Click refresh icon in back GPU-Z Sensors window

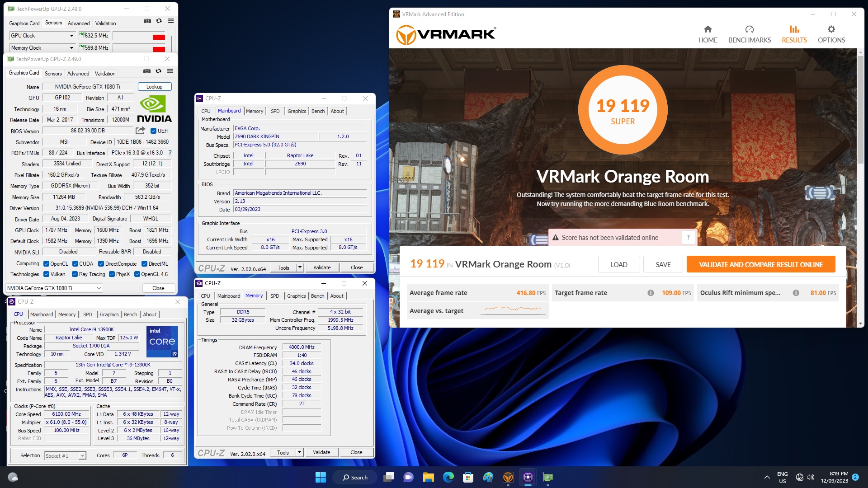[159, 21]
